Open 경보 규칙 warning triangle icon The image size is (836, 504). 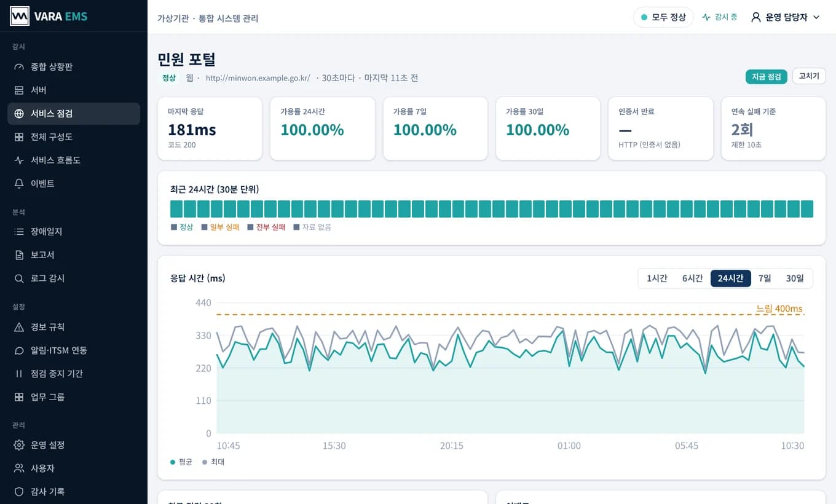tap(19, 326)
